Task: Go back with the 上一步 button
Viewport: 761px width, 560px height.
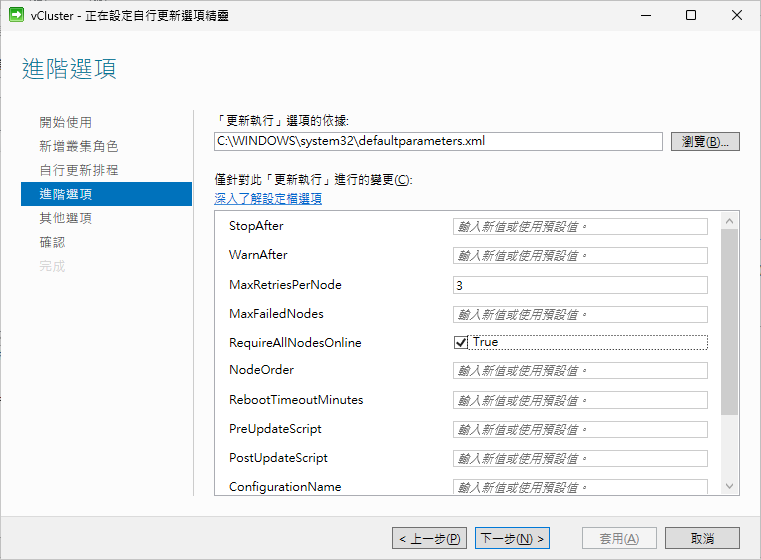Action: [428, 538]
